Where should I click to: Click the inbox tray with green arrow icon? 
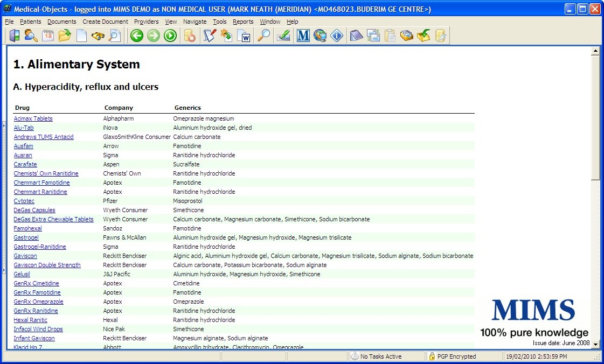pyautogui.click(x=424, y=36)
